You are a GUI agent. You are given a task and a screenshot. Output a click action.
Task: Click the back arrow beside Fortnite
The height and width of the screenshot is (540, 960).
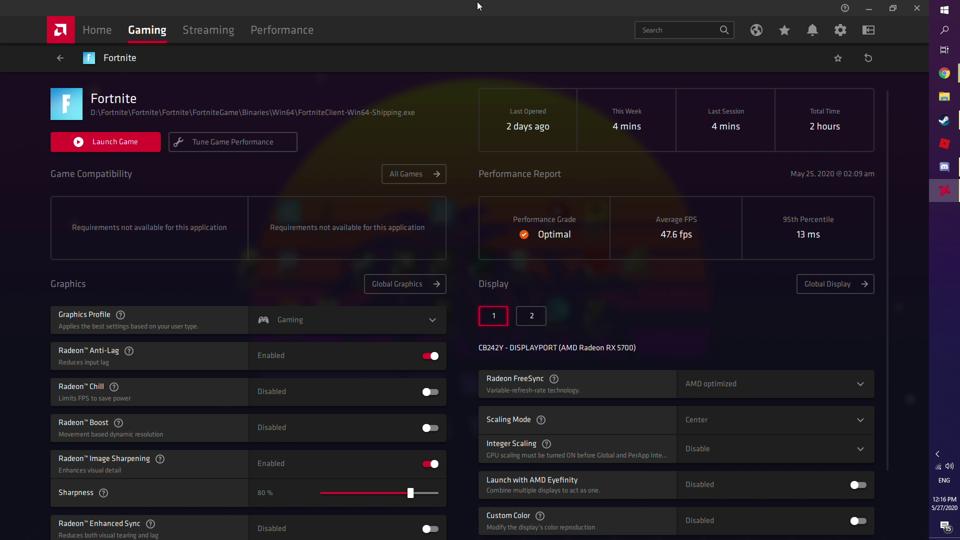[x=60, y=58]
